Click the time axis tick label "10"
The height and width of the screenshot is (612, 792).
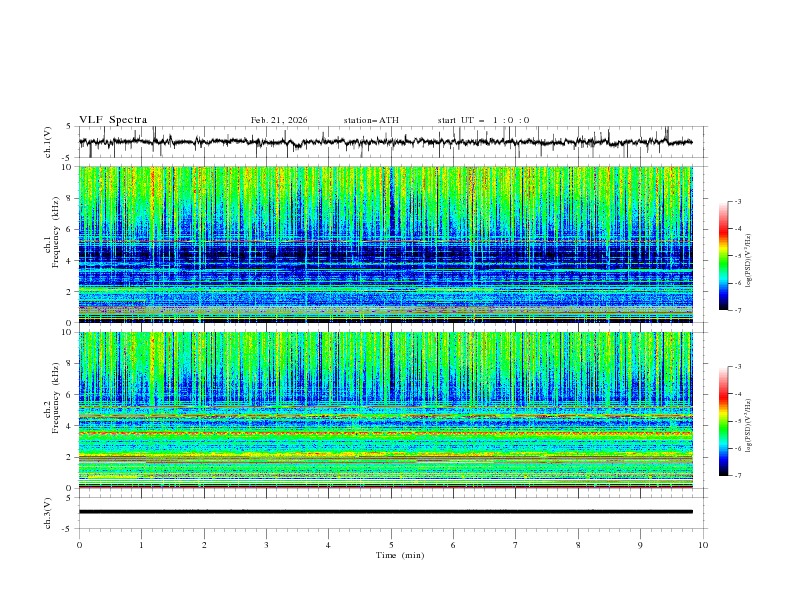(703, 545)
